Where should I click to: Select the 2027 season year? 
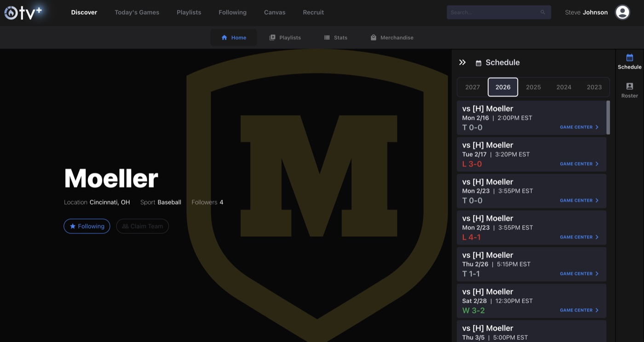pyautogui.click(x=472, y=87)
